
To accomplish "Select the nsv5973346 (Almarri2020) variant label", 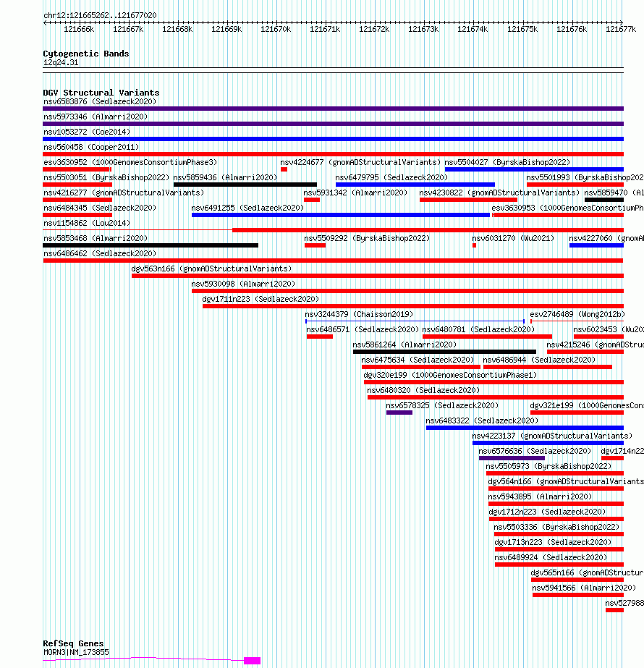I will click(x=96, y=117).
